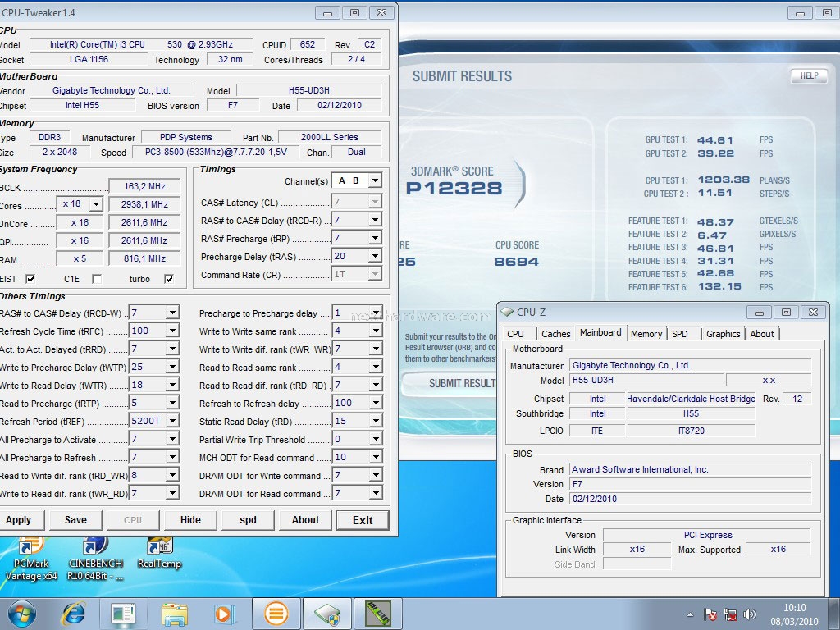Click CPU-Z Model field H55-UD3H

click(x=646, y=380)
